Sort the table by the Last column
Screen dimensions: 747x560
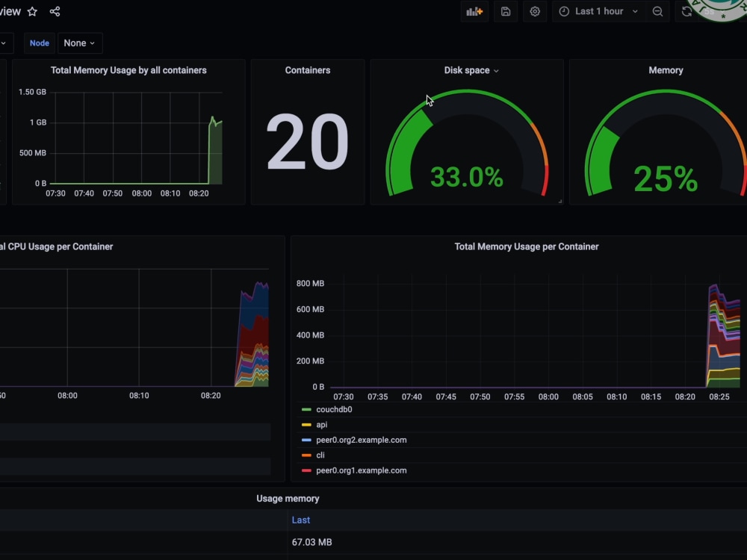pos(301,520)
